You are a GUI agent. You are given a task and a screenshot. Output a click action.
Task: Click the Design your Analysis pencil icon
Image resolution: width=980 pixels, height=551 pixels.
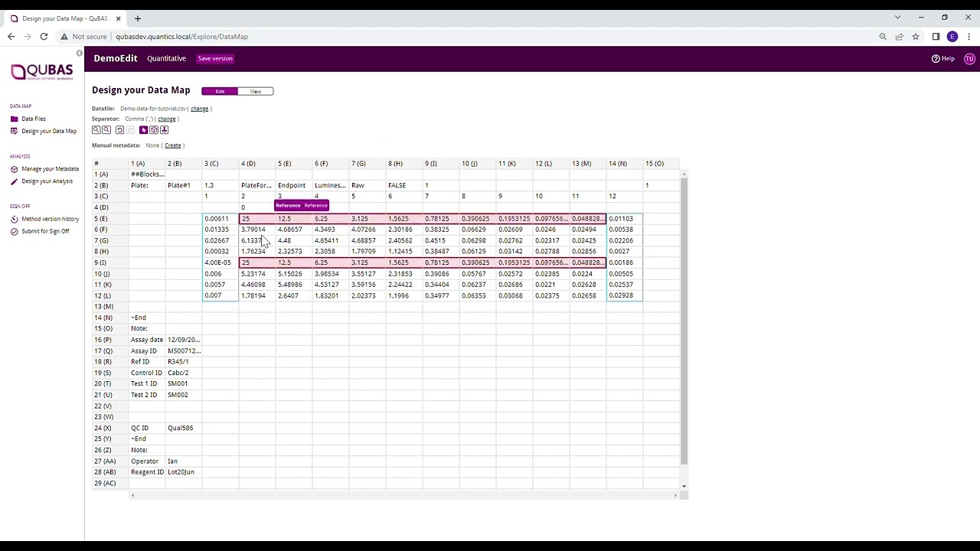coord(14,181)
